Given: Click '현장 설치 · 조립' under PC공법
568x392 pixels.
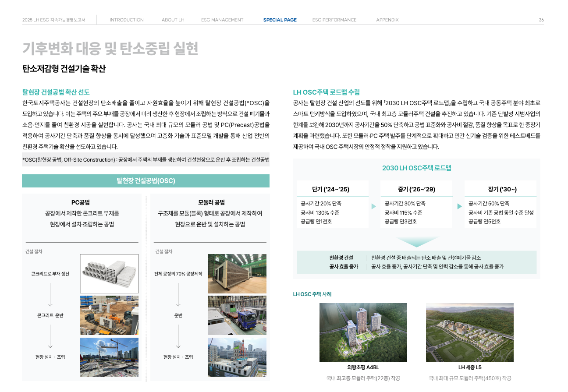Looking at the screenshot, I should click(x=50, y=357).
